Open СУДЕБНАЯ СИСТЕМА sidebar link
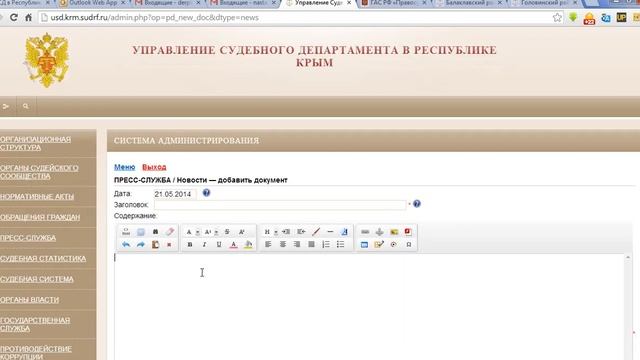Image resolution: width=640 pixels, height=360 pixels. 37,279
